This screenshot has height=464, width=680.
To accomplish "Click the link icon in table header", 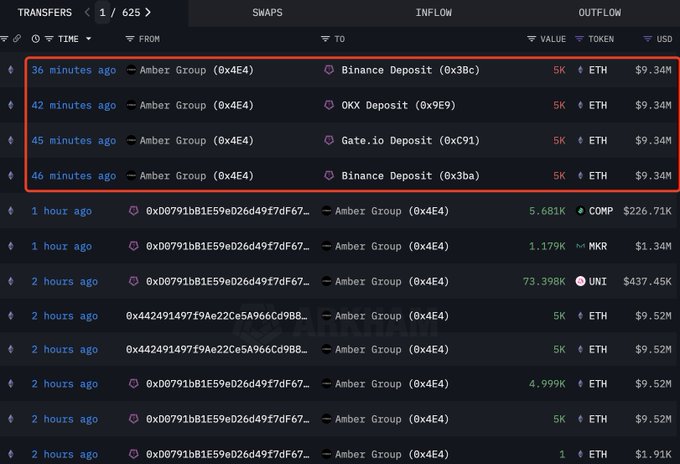I will tap(17, 39).
